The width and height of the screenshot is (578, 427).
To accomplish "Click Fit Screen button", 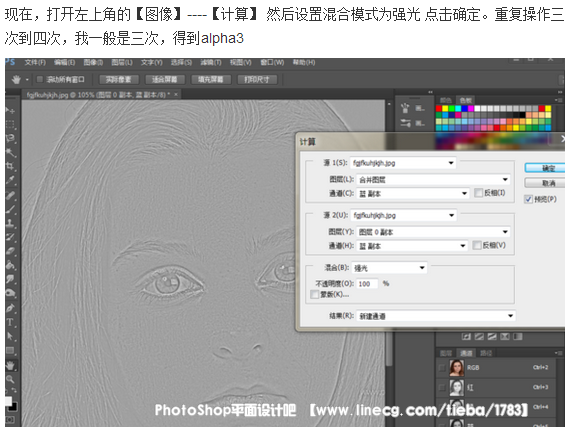I will click(164, 79).
